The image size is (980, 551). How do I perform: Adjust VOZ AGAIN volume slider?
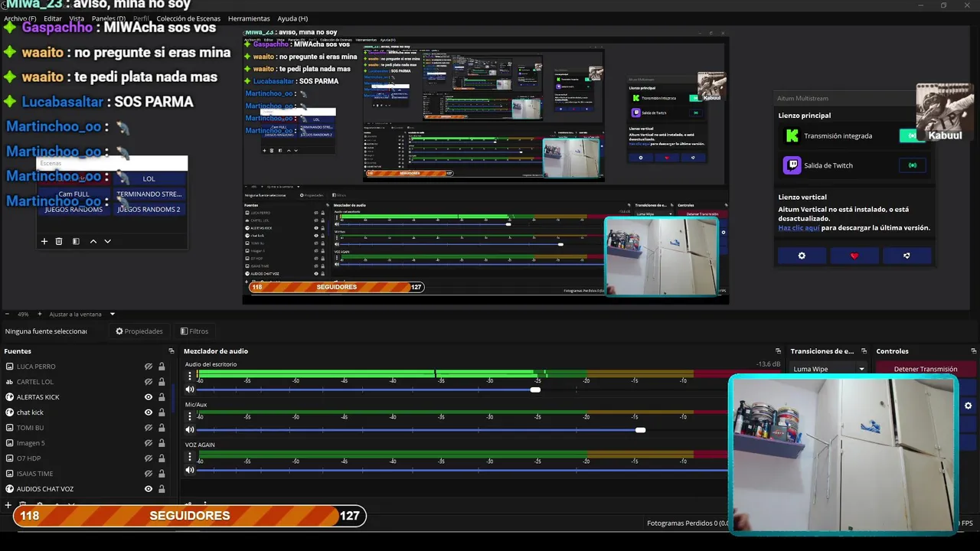(x=462, y=470)
